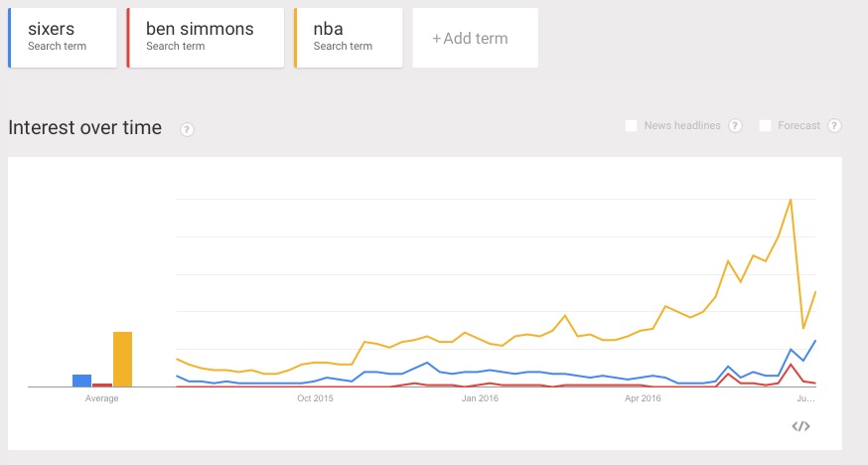Click the blue sixers line's right endpoint

815,341
